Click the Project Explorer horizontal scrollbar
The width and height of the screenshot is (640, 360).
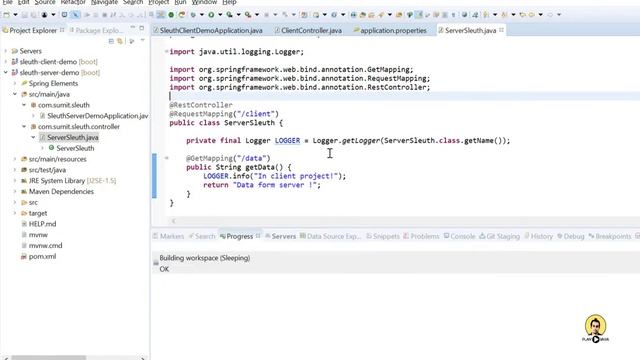[x=49, y=358]
